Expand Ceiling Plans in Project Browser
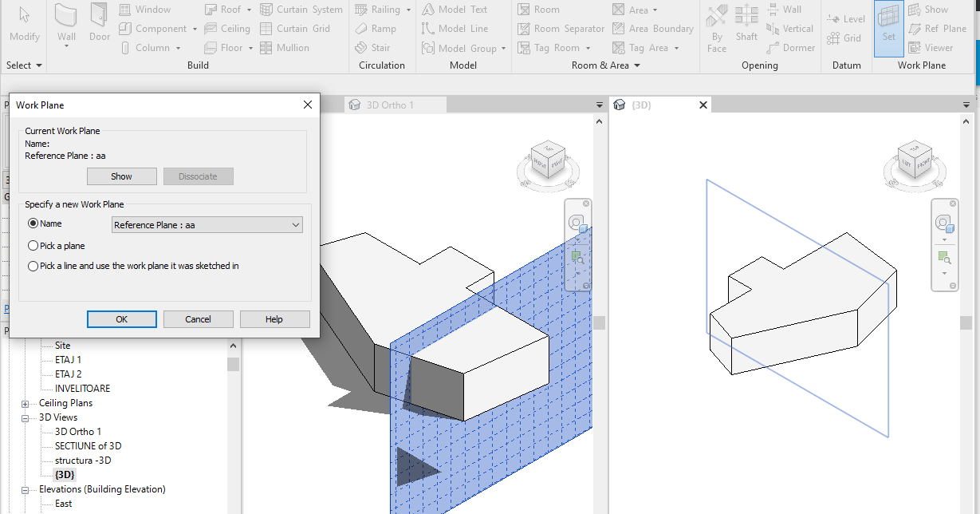Image resolution: width=980 pixels, height=514 pixels. (x=24, y=402)
